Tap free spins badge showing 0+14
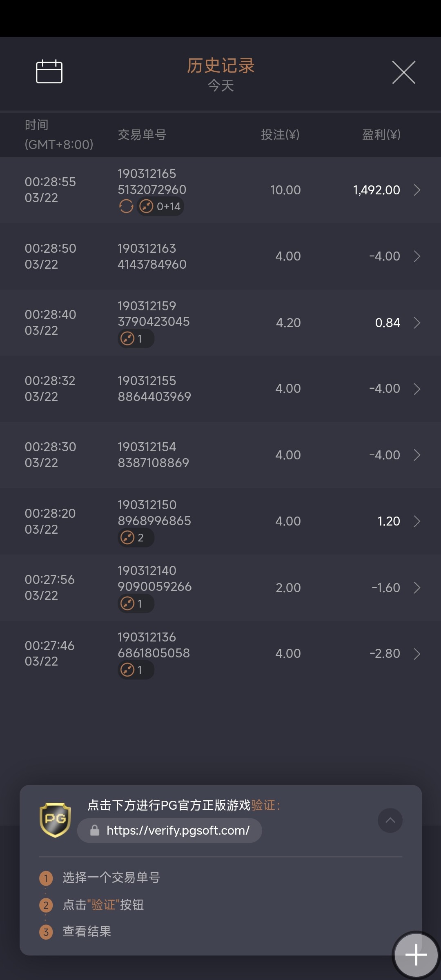Screen dimensions: 441x980 click(x=160, y=207)
